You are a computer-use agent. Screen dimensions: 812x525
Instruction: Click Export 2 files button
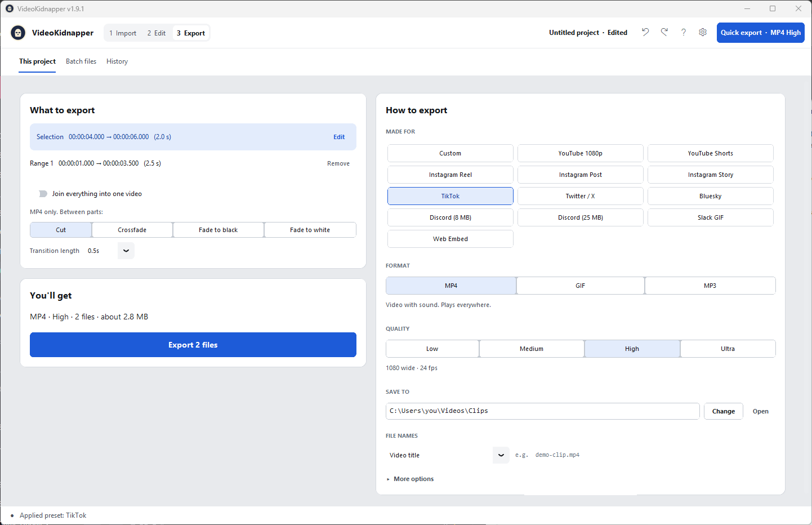pyautogui.click(x=193, y=345)
